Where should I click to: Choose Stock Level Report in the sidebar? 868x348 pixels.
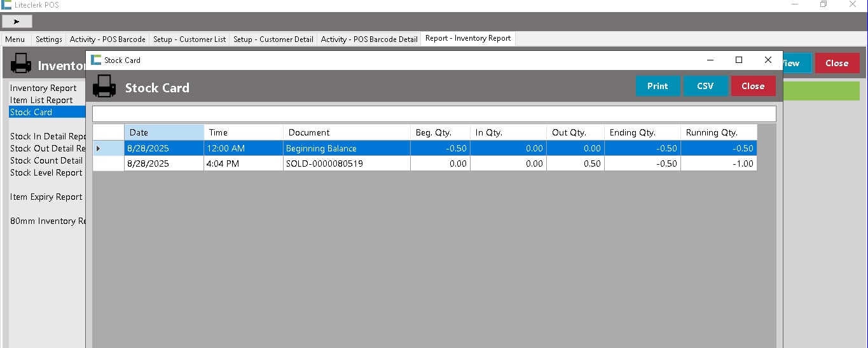(x=46, y=172)
